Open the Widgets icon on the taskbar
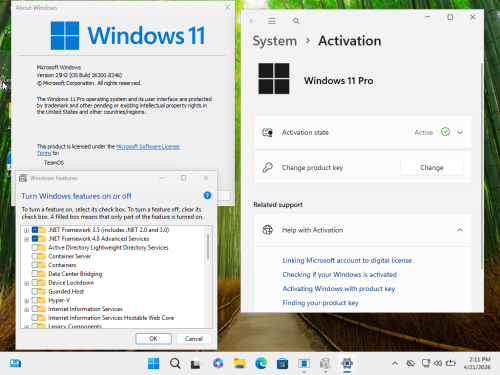 tap(15, 363)
